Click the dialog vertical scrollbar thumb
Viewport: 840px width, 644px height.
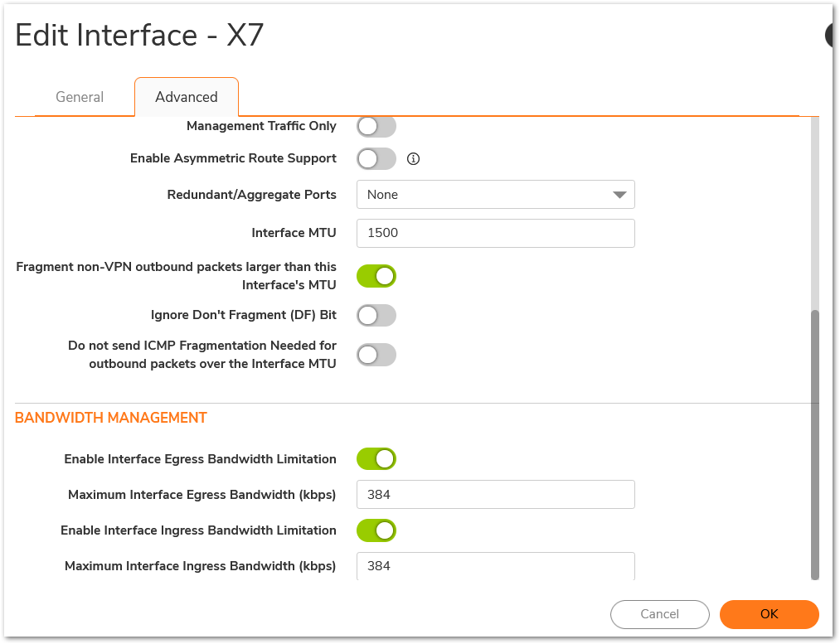pyautogui.click(x=815, y=444)
